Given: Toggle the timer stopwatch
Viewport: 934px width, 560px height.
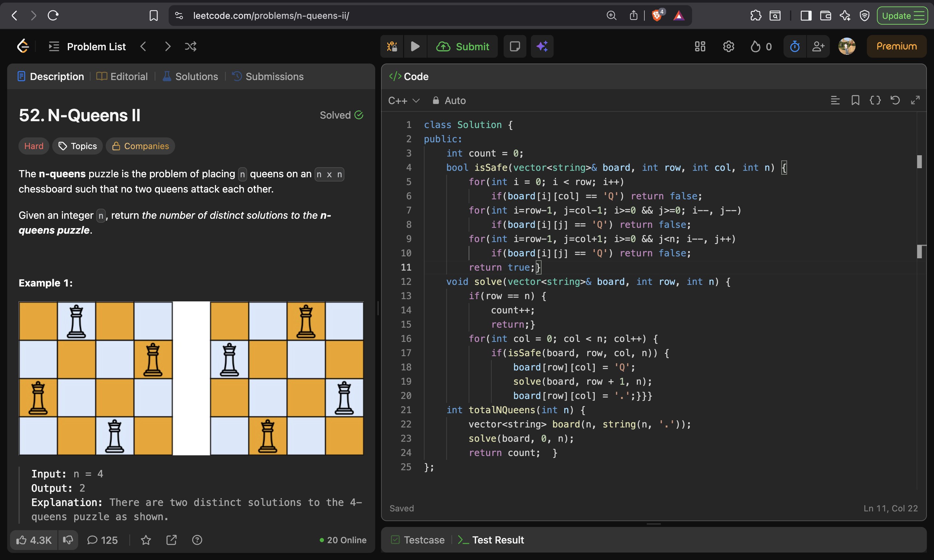Looking at the screenshot, I should tap(795, 46).
